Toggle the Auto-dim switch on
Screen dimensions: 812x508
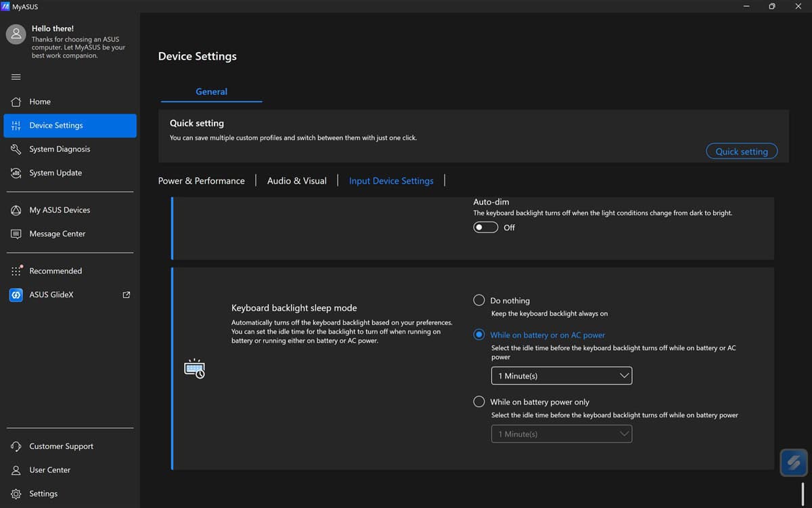(486, 228)
